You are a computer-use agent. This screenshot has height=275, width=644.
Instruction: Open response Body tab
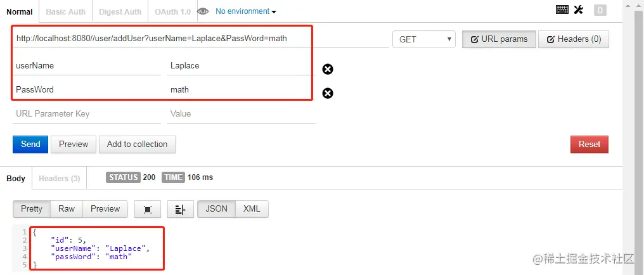[x=16, y=178]
